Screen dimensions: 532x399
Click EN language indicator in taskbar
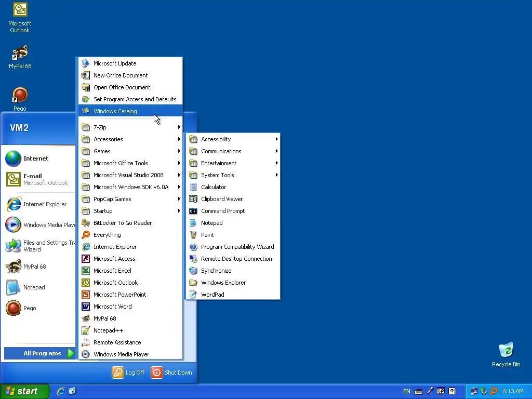[406, 391]
